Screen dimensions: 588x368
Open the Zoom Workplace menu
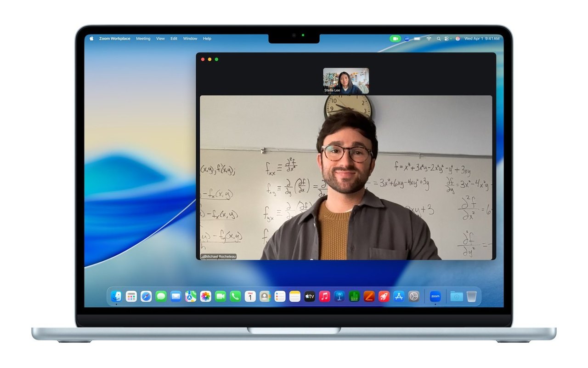[115, 39]
